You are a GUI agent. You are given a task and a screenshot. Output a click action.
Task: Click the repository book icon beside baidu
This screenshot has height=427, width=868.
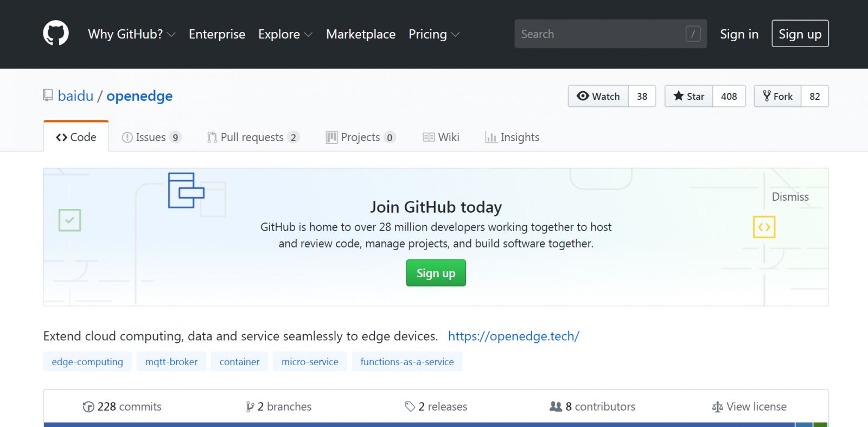[x=48, y=95]
